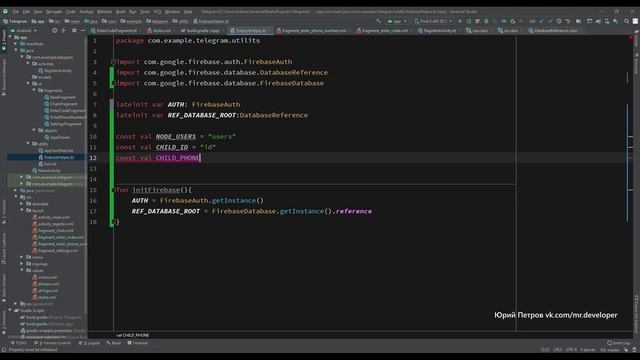The image size is (640, 360).
Task: Collapse the values folder arrow
Action: [22, 270]
